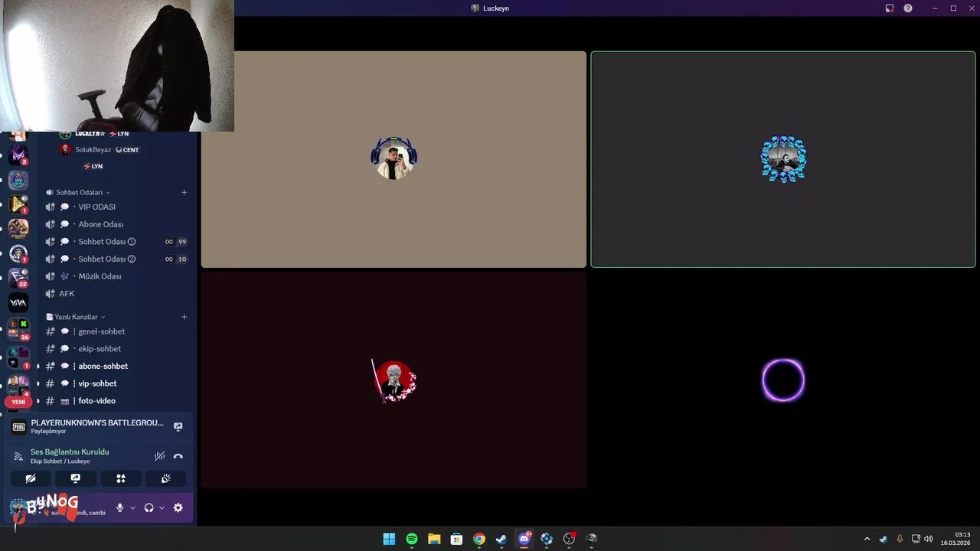Select the green-outlined speaking participant tile

783,159
